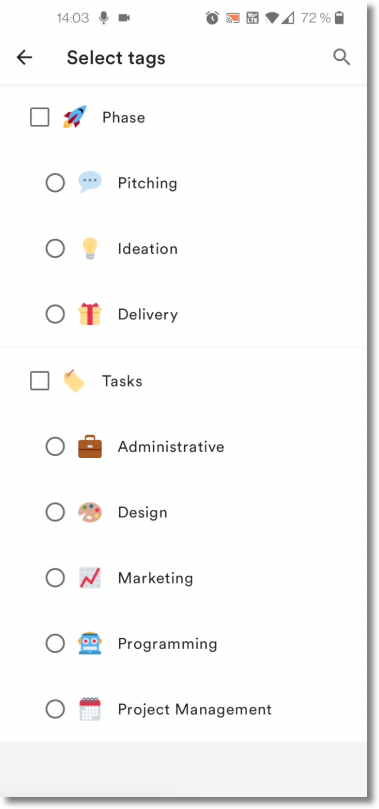Tap the light bulb Ideation icon
Viewport: 379px width, 809px height.
[90, 248]
